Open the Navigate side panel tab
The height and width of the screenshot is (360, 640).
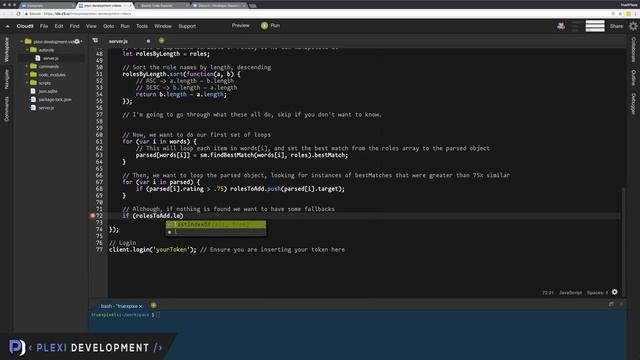click(x=7, y=79)
